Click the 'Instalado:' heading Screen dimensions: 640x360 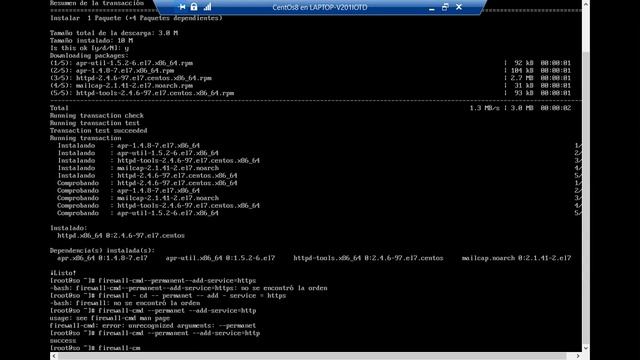click(69, 228)
